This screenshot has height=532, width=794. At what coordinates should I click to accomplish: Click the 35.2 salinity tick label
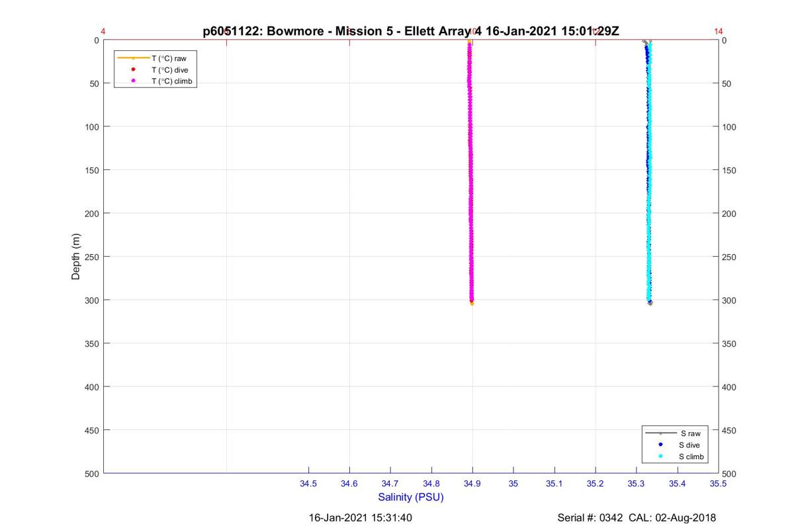click(x=595, y=484)
